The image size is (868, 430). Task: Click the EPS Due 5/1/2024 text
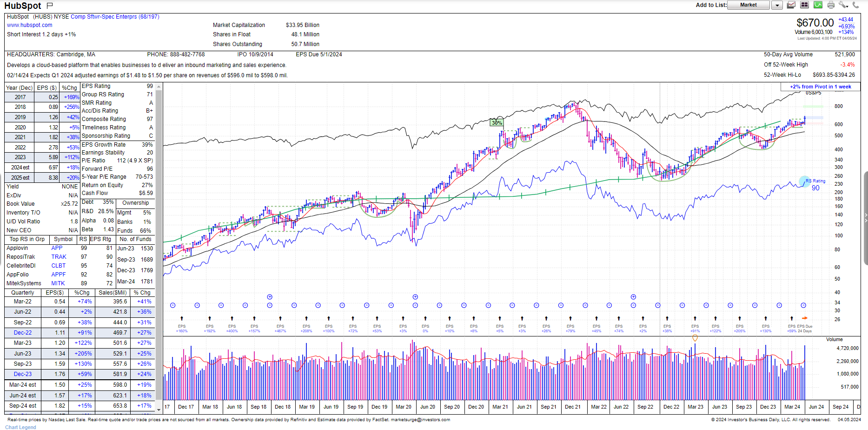click(x=319, y=54)
